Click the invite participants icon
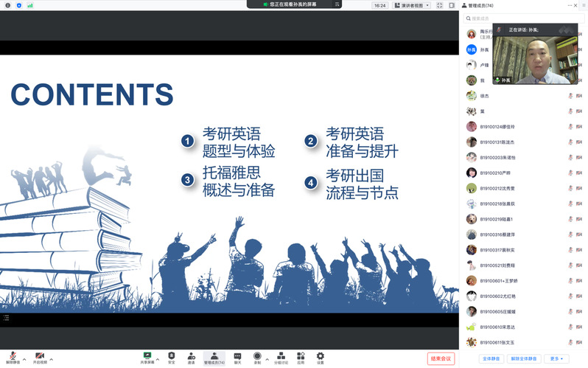 coord(192,355)
